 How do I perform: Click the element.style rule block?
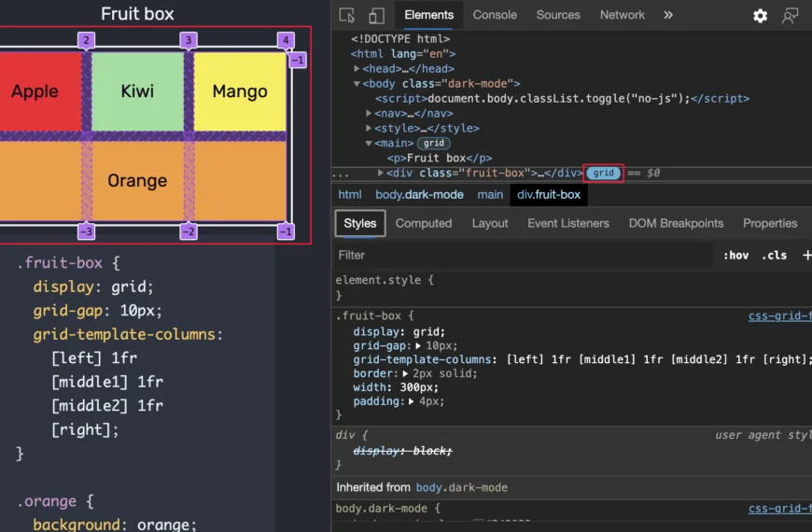pyautogui.click(x=385, y=287)
